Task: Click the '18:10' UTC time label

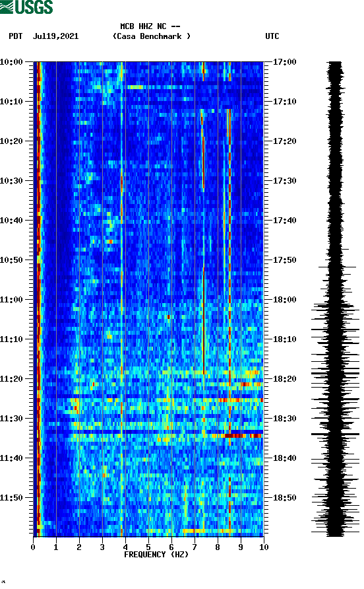Action: point(284,339)
